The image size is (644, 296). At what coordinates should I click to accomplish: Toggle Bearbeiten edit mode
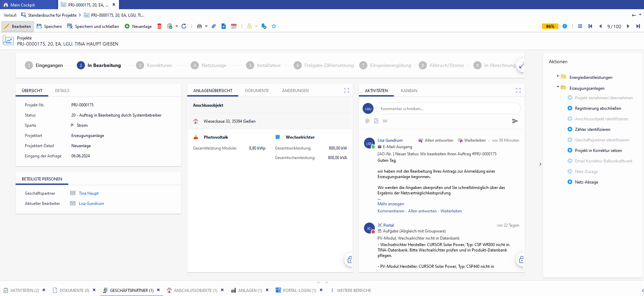pyautogui.click(x=18, y=26)
